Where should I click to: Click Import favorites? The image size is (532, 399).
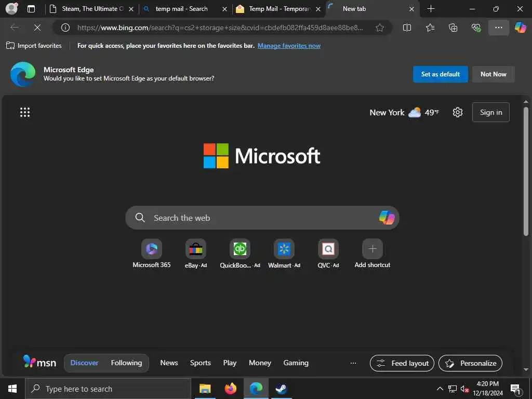[34, 46]
